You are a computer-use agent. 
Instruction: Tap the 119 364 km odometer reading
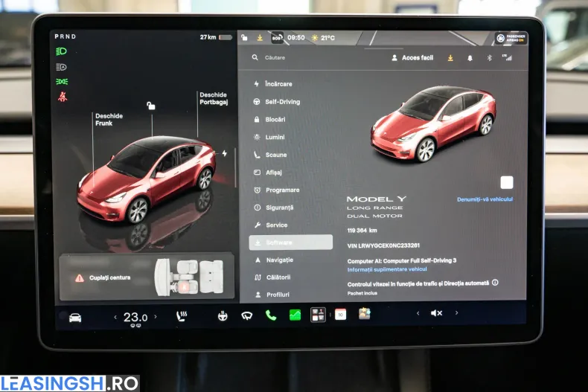pos(362,231)
